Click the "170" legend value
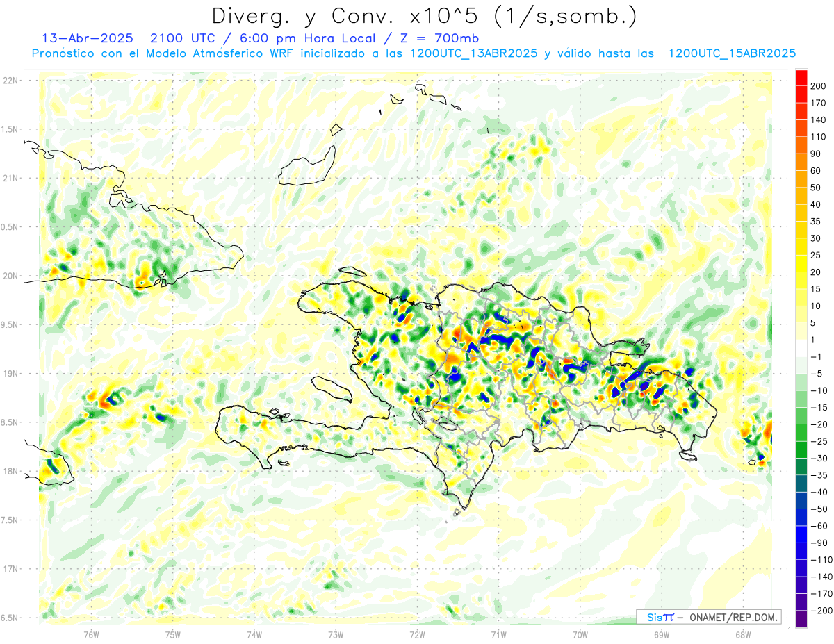This screenshot has width=834, height=644. [x=818, y=103]
